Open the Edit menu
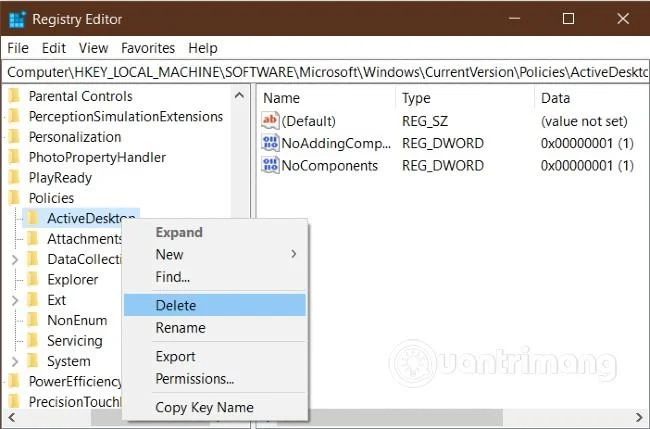 pyautogui.click(x=54, y=48)
